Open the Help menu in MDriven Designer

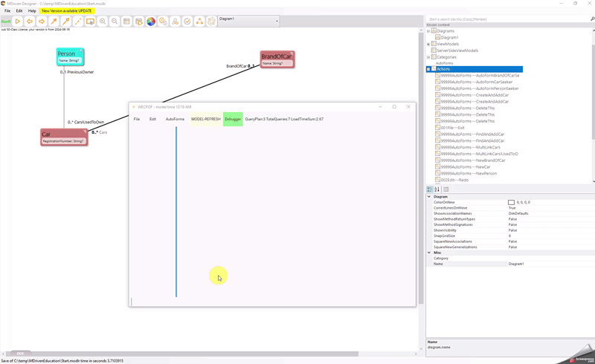click(x=32, y=11)
